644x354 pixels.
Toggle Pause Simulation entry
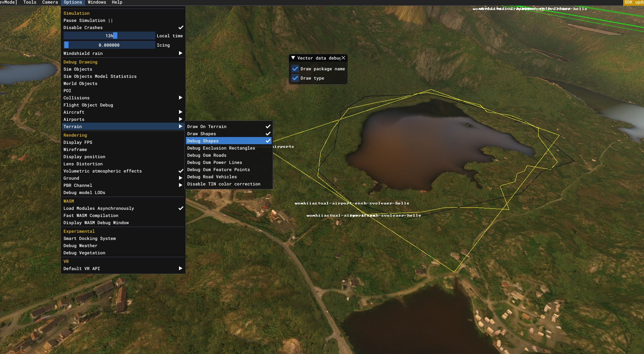123,20
